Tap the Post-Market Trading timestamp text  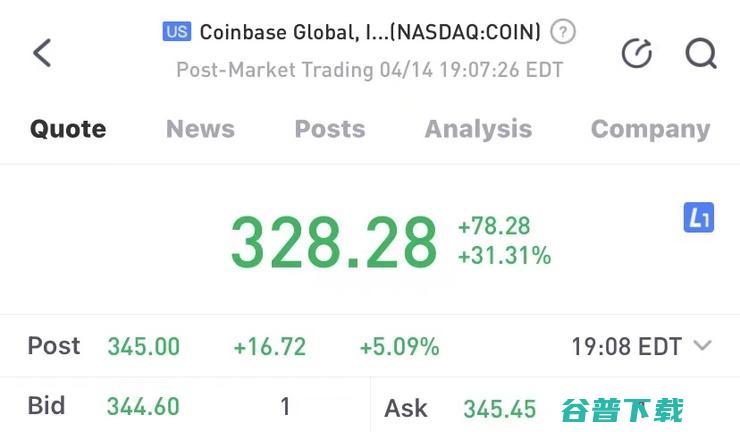click(370, 70)
